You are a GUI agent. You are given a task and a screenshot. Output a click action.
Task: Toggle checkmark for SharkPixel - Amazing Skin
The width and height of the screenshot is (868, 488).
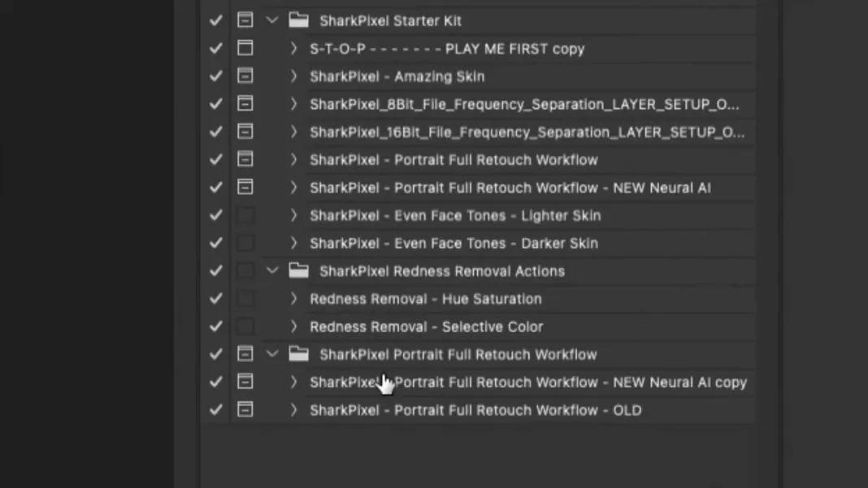216,76
